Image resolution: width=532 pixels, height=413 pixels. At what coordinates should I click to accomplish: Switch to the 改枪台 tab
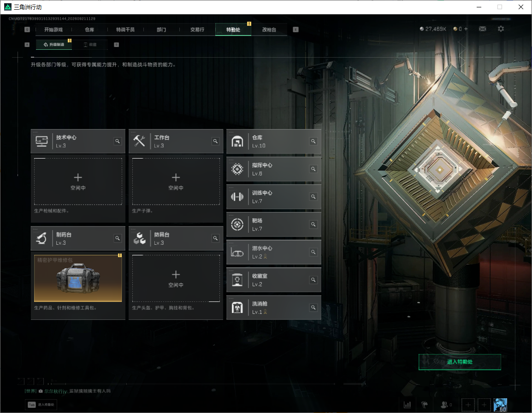point(269,29)
